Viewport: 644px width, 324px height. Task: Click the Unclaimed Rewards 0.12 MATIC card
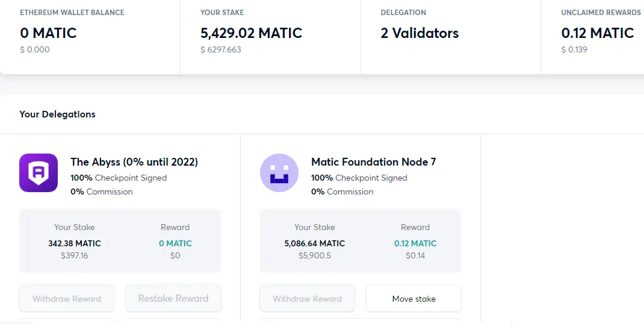tap(592, 37)
